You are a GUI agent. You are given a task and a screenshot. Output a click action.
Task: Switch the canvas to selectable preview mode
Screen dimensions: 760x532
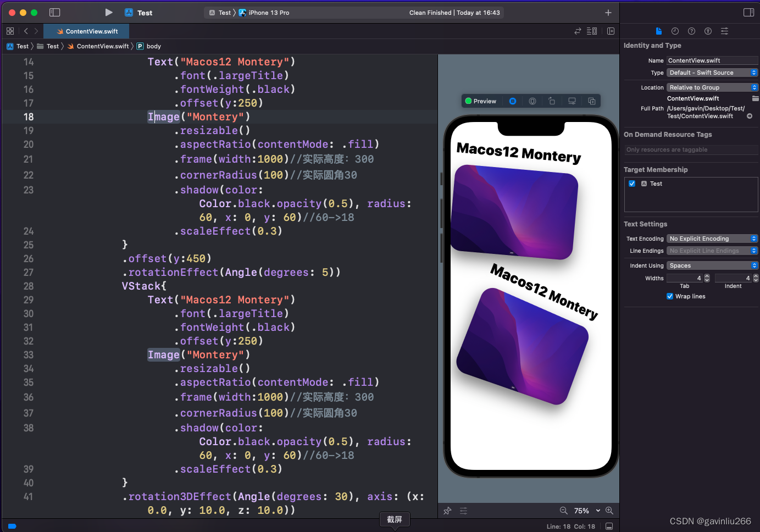coord(532,101)
